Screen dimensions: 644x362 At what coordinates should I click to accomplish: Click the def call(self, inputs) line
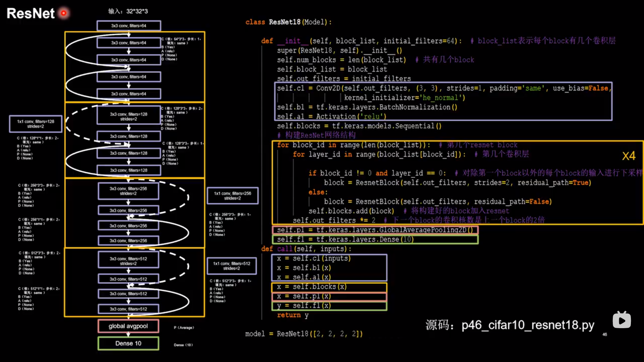(x=306, y=249)
